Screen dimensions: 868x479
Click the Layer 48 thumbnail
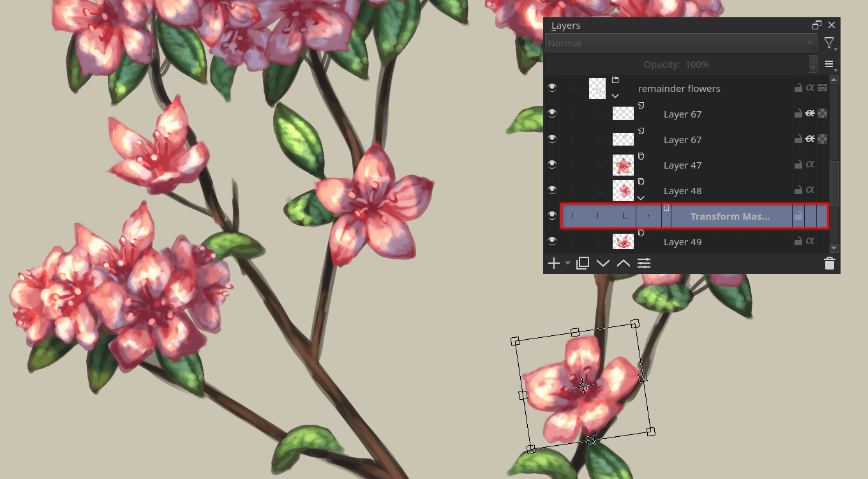[x=624, y=190]
